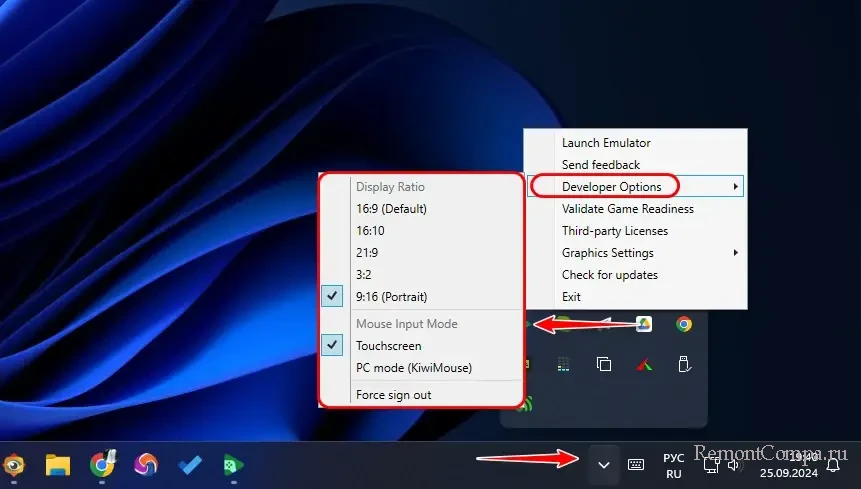The height and width of the screenshot is (489, 861).
Task: Click the Chrome icon in the tray overflow
Action: 684,323
